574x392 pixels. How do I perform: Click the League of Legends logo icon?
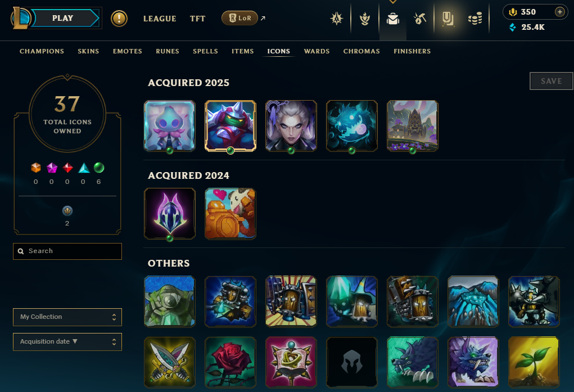20,18
